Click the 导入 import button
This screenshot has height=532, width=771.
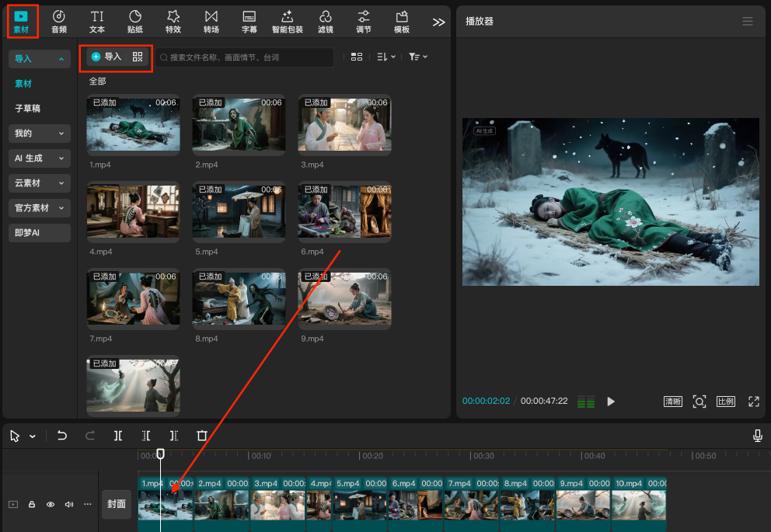coord(106,57)
